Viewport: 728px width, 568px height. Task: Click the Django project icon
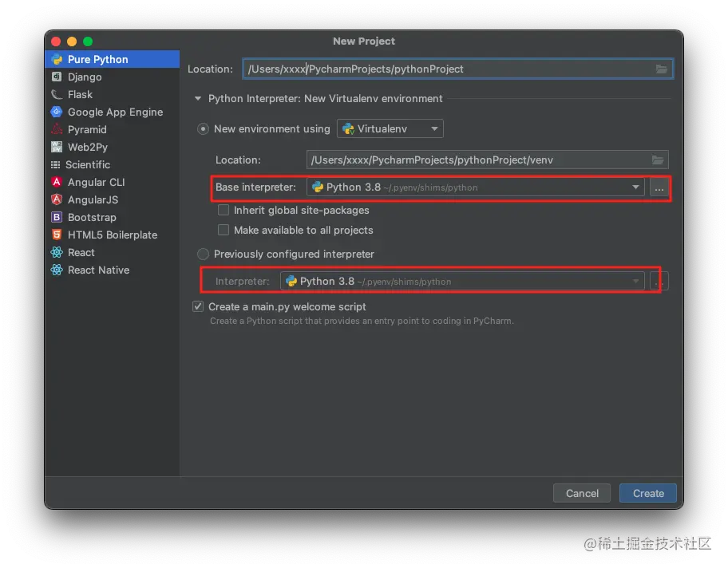click(x=57, y=77)
